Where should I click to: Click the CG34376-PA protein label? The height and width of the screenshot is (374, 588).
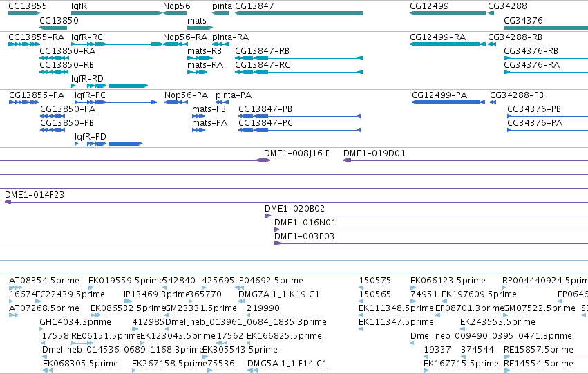click(x=535, y=123)
